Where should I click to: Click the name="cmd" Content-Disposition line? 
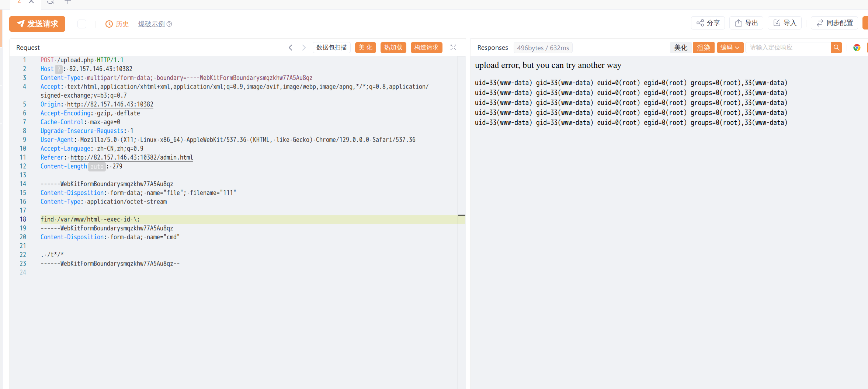click(x=110, y=237)
